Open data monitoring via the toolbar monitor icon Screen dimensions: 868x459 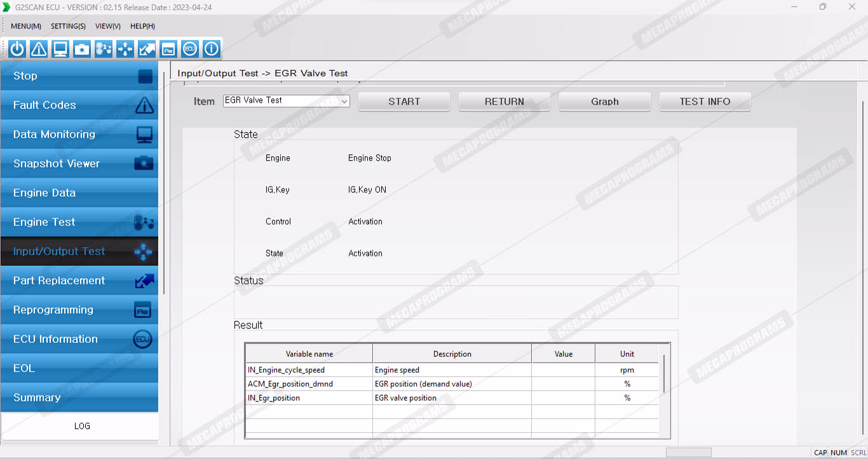coord(60,49)
